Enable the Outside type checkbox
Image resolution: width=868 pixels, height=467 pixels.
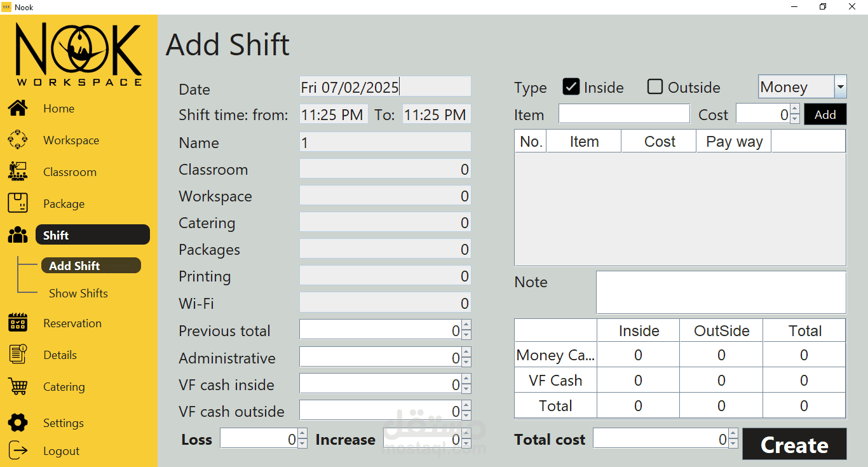point(655,87)
